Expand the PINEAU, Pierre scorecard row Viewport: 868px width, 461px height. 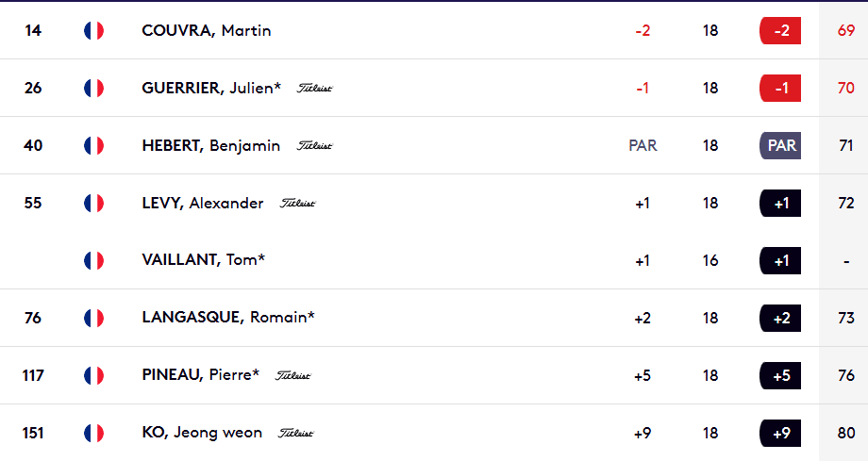pyautogui.click(x=434, y=376)
